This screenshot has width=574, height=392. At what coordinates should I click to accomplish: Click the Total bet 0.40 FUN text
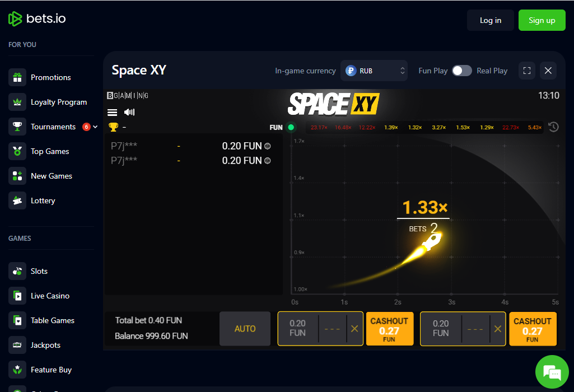tap(148, 320)
